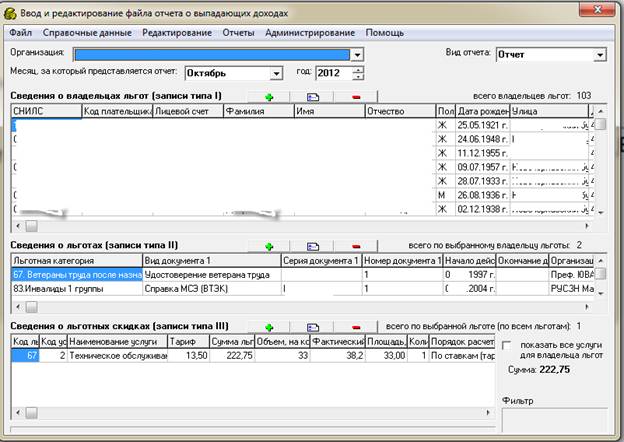The height and width of the screenshot is (442, 624).
Task: Click left arrow of discounts table horizontal scrollbar
Action: pyautogui.click(x=18, y=413)
